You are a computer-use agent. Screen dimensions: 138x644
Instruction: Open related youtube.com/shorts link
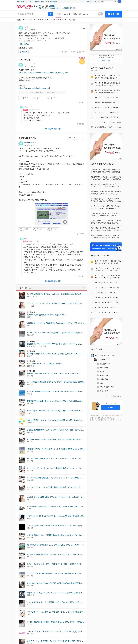click(55, 583)
